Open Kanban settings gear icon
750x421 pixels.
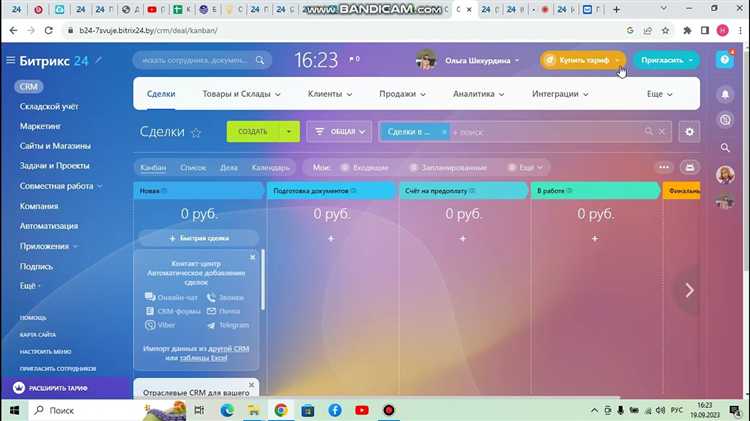pos(689,132)
